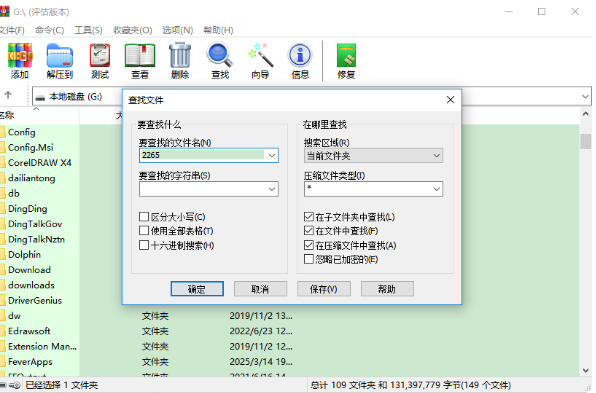596x393 pixels.
Task: Select the DingDing folder
Action: pos(27,209)
